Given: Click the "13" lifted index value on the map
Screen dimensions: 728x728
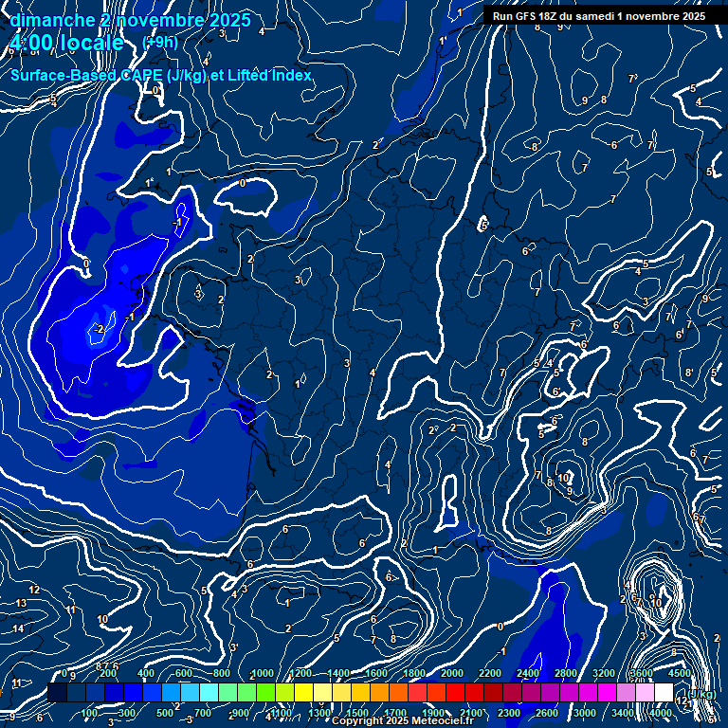Looking at the screenshot, I should point(21,603).
